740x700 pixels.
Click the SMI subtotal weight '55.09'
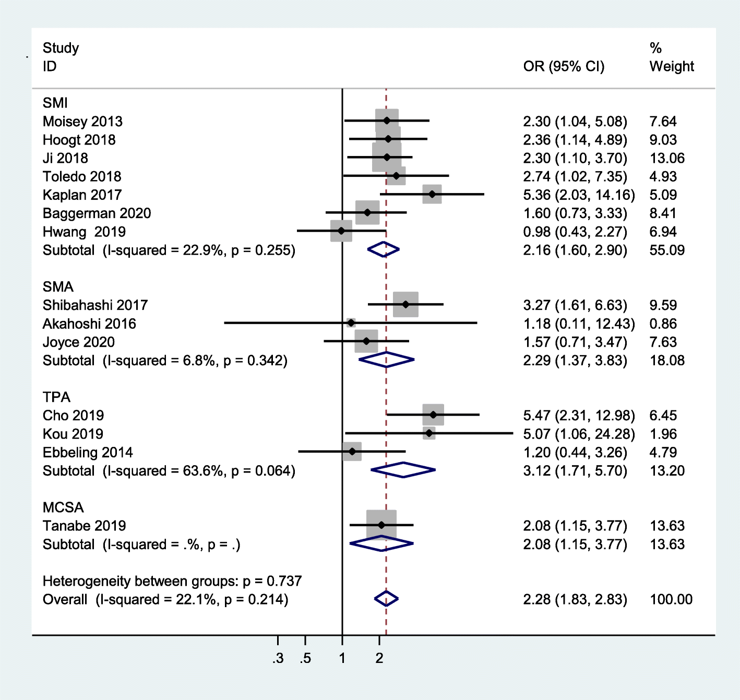click(667, 250)
